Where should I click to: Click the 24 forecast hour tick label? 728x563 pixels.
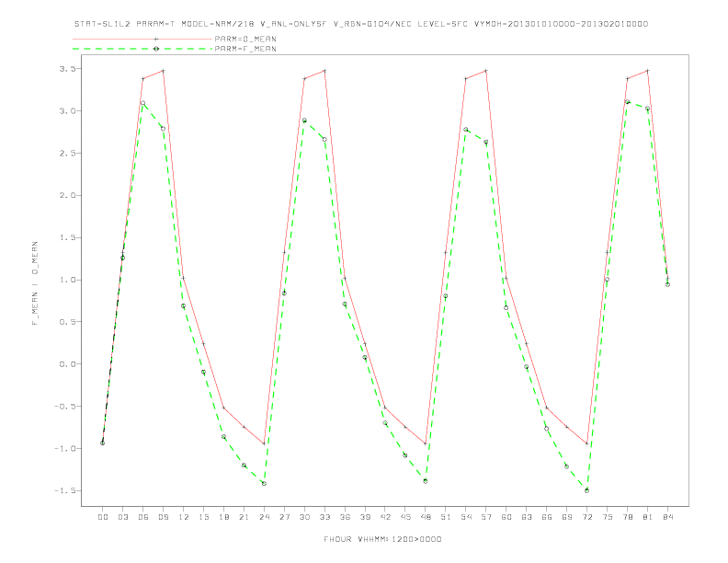pyautogui.click(x=264, y=517)
